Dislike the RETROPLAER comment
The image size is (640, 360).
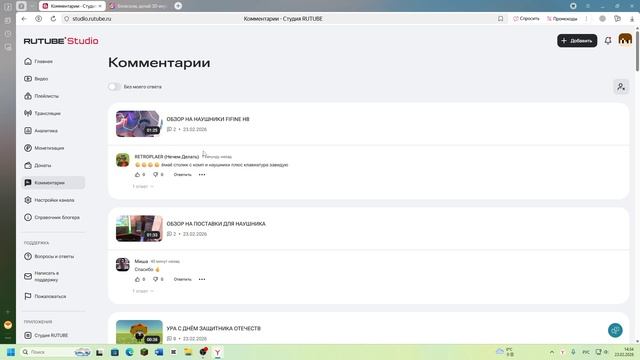[156, 175]
